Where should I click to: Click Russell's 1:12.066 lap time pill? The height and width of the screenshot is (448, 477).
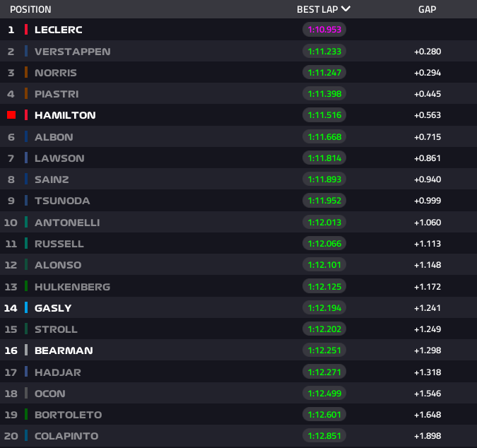click(x=324, y=244)
